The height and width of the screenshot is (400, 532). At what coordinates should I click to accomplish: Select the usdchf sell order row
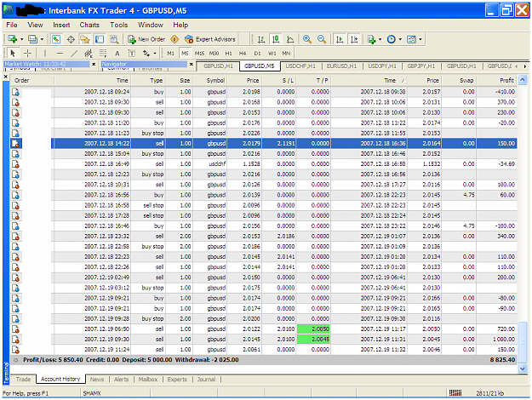263,164
